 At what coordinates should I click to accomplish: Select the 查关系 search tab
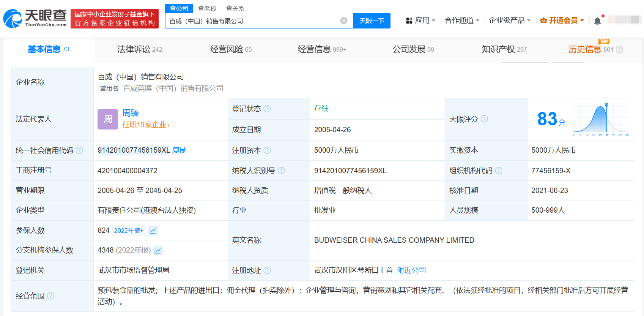(235, 8)
